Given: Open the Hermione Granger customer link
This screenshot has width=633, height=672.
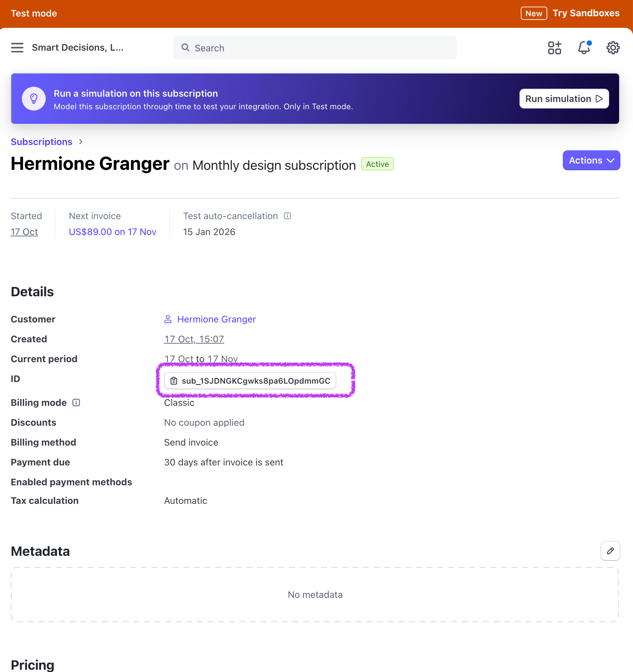Looking at the screenshot, I should pyautogui.click(x=216, y=319).
